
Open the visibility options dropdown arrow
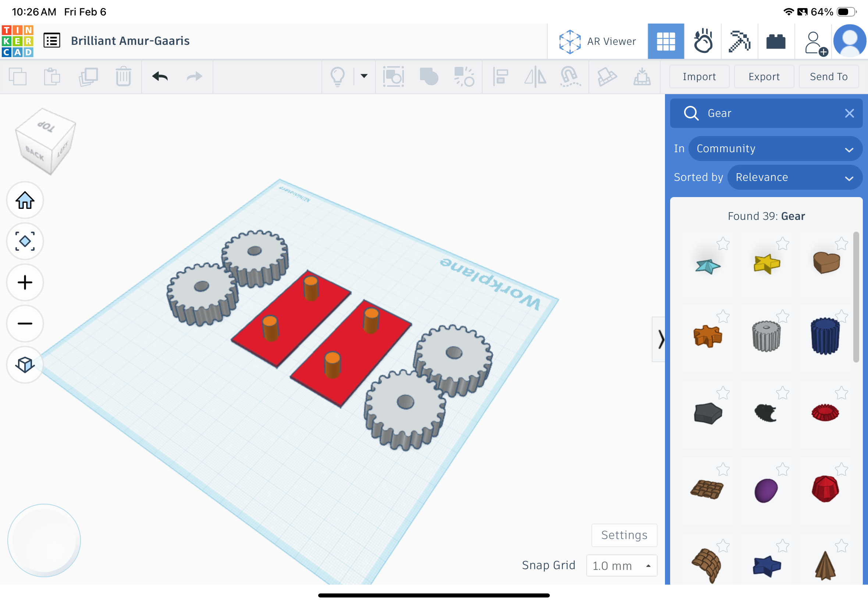[x=364, y=76]
